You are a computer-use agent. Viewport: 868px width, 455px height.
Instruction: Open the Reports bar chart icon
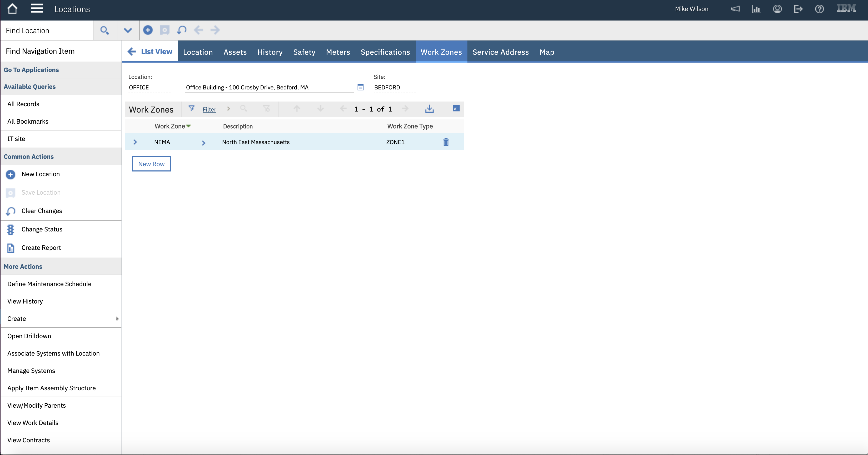pos(756,9)
